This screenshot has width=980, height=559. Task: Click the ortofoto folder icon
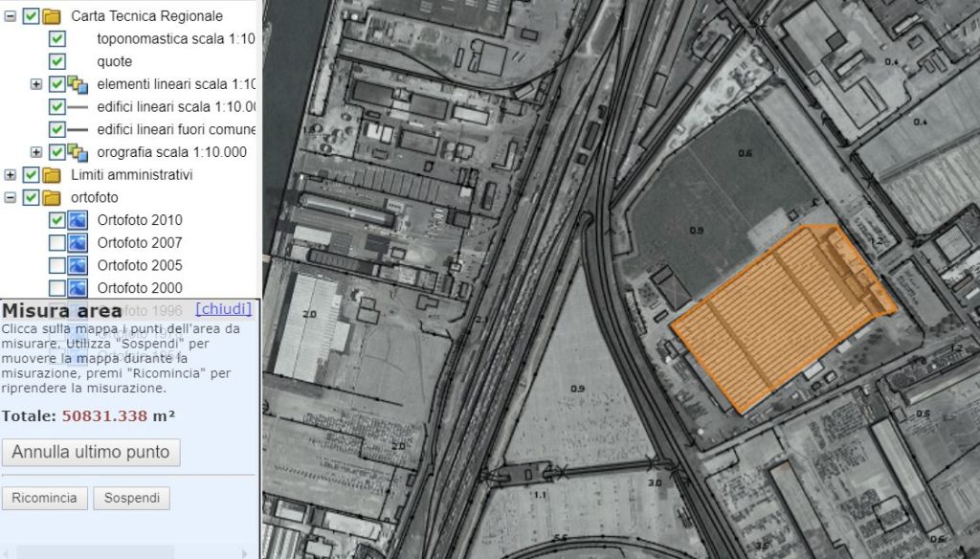point(52,198)
